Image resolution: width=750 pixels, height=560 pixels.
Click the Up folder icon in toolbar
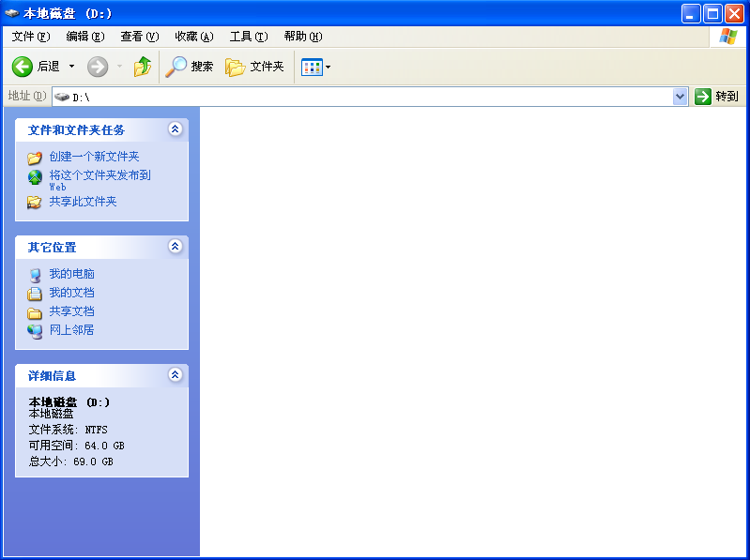143,67
